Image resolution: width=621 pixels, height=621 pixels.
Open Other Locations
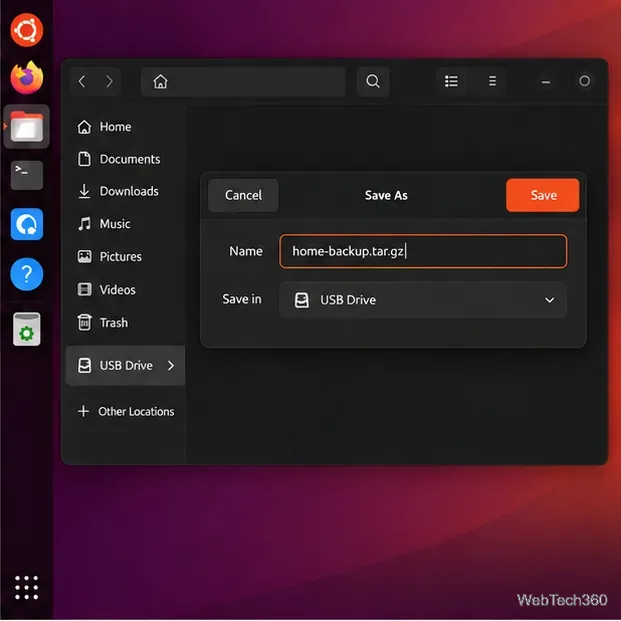pos(126,411)
